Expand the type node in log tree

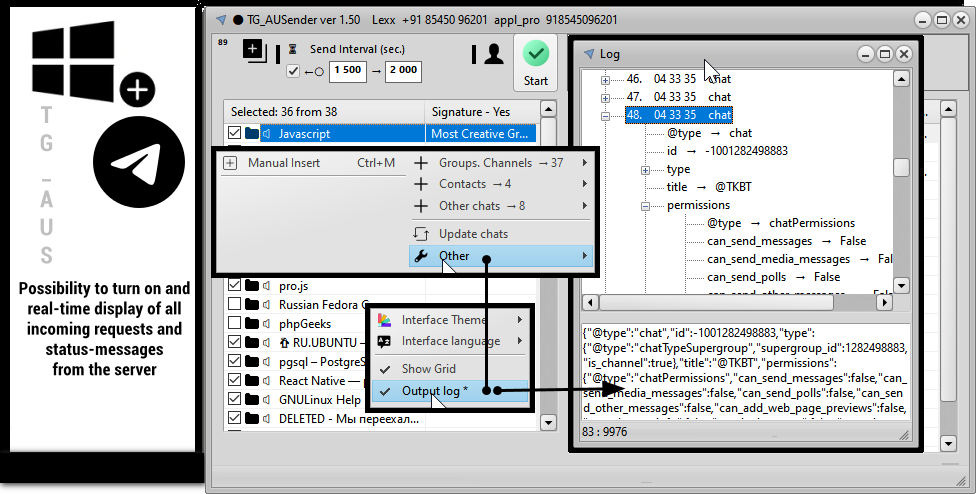click(x=645, y=170)
